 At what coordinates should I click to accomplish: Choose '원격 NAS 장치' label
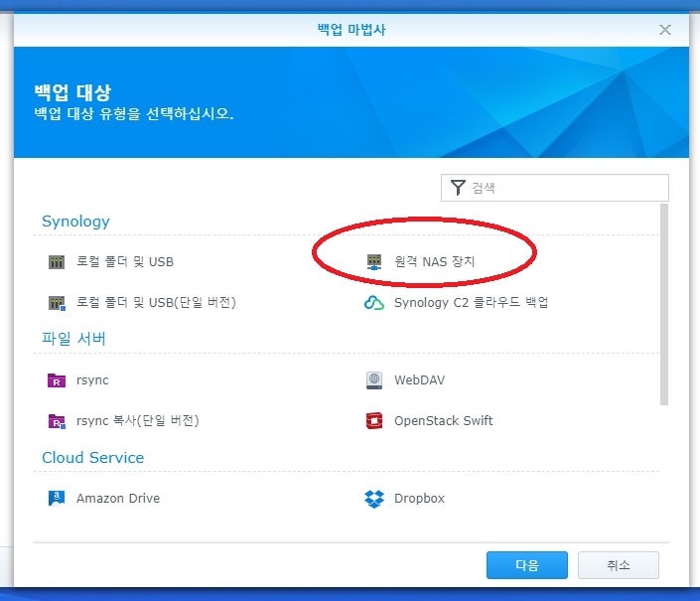[x=434, y=261]
